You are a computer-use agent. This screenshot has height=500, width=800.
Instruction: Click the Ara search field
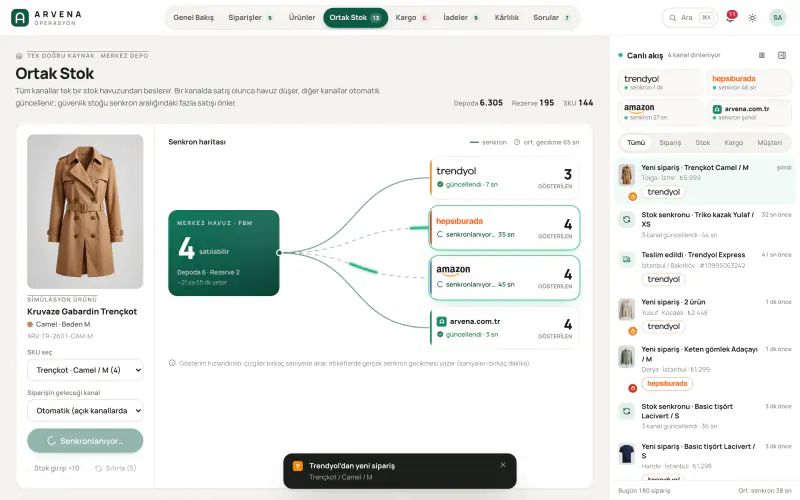[x=690, y=18]
